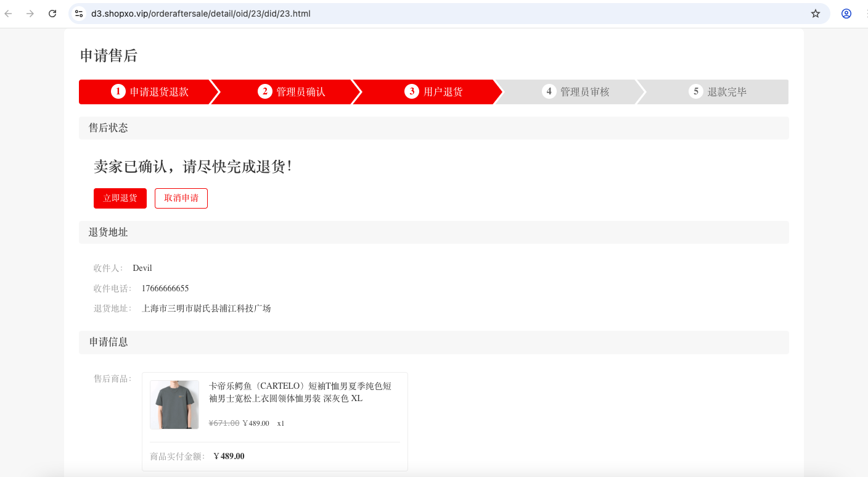The width and height of the screenshot is (868, 477).
Task: Click the 收件电话 label
Action: click(113, 288)
